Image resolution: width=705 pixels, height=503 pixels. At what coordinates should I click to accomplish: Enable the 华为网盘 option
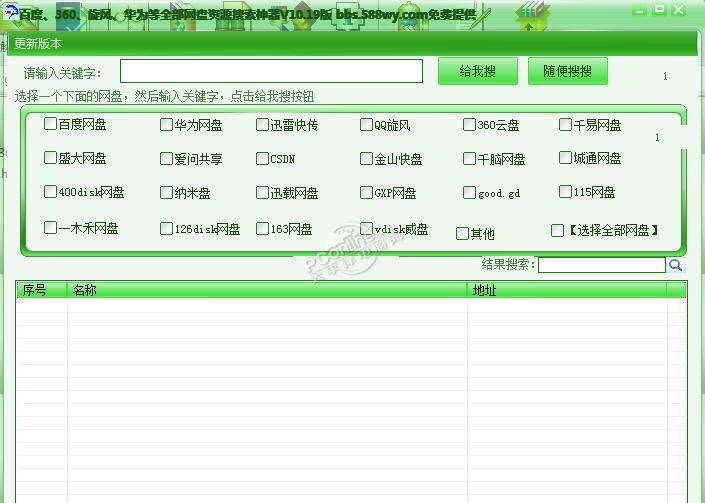click(x=166, y=125)
